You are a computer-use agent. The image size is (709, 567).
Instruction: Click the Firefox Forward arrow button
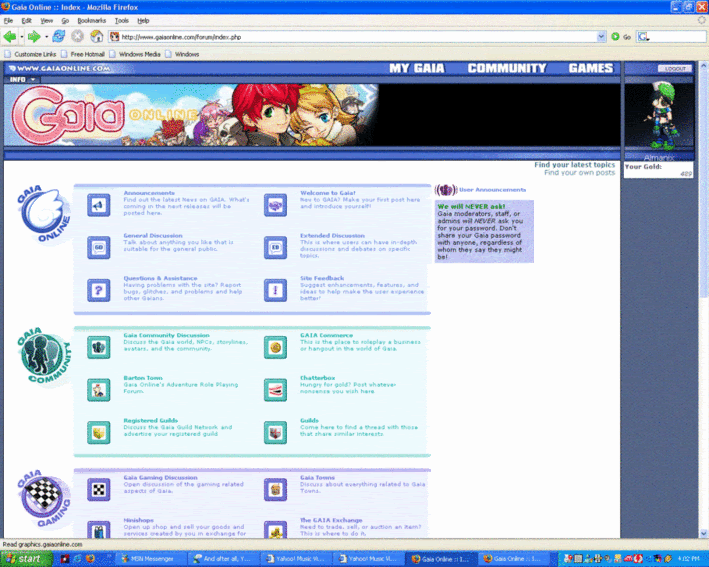point(34,37)
